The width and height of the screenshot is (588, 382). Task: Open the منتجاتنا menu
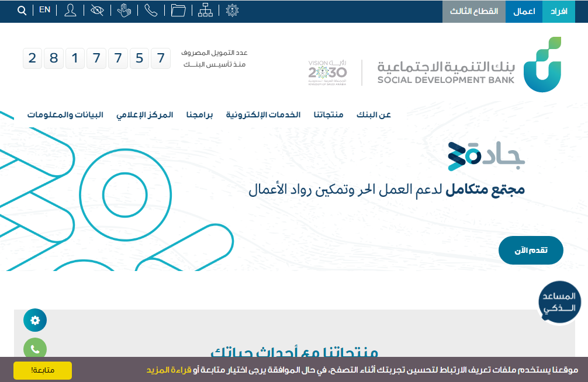(328, 114)
